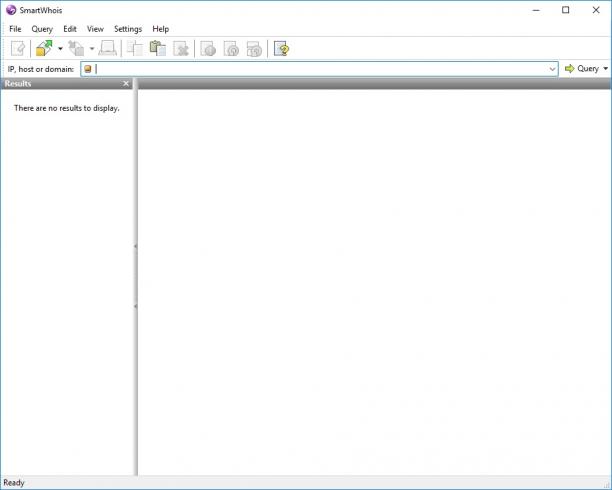Click the Help question-mark toolbar icon

click(281, 49)
